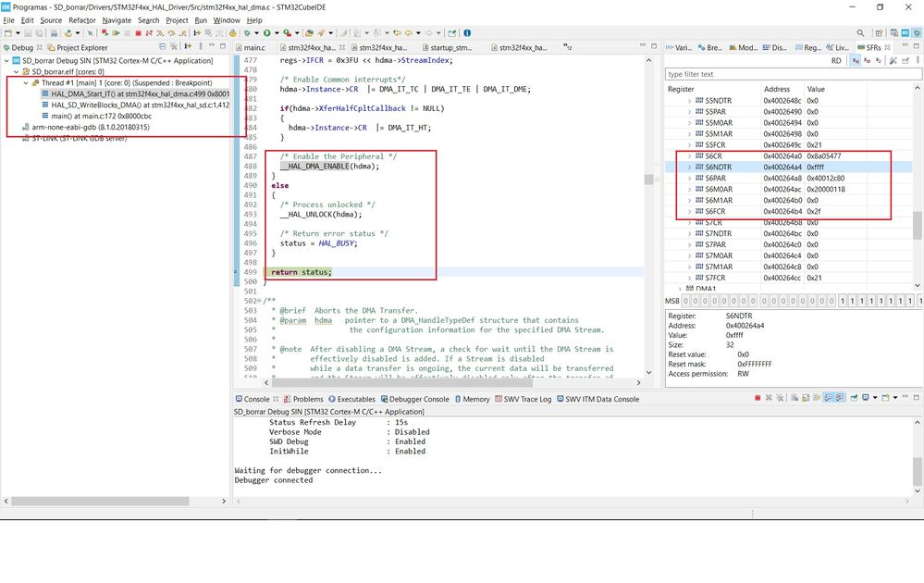Switch to the SWV Trace Log tab
924x583 pixels.
tap(523, 399)
